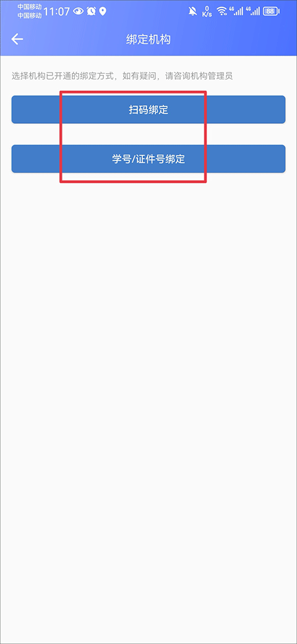Tap the first 4G signal strength icon
Viewport: 297px width, 644px height.
[x=236, y=12]
